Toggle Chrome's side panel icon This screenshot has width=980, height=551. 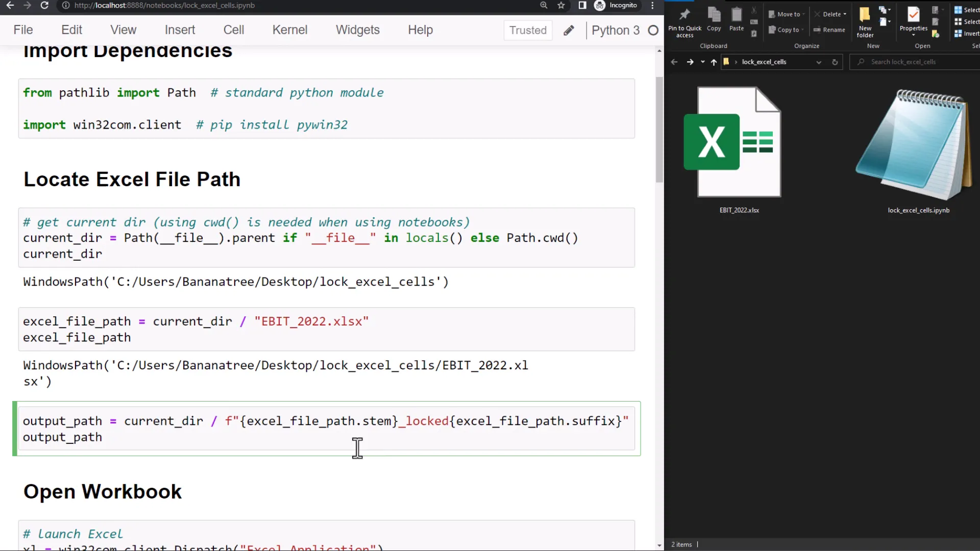[582, 6]
